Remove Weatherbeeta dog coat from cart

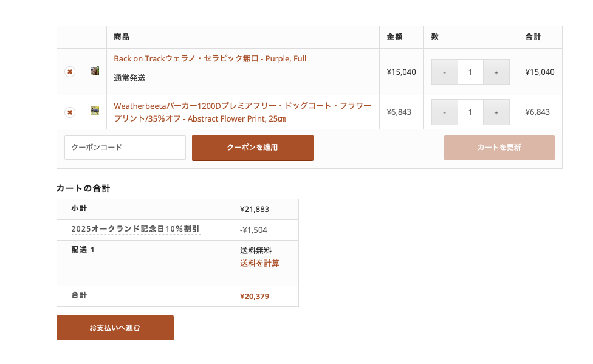click(70, 112)
